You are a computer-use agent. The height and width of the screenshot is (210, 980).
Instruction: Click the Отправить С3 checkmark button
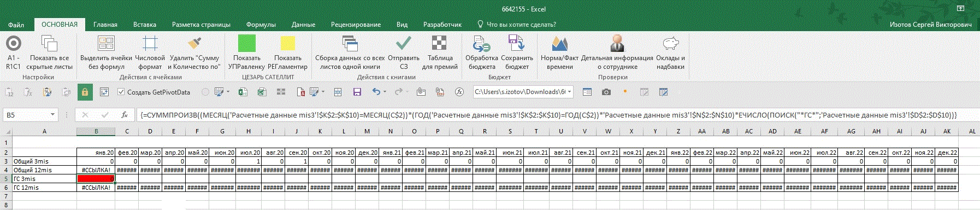(404, 52)
